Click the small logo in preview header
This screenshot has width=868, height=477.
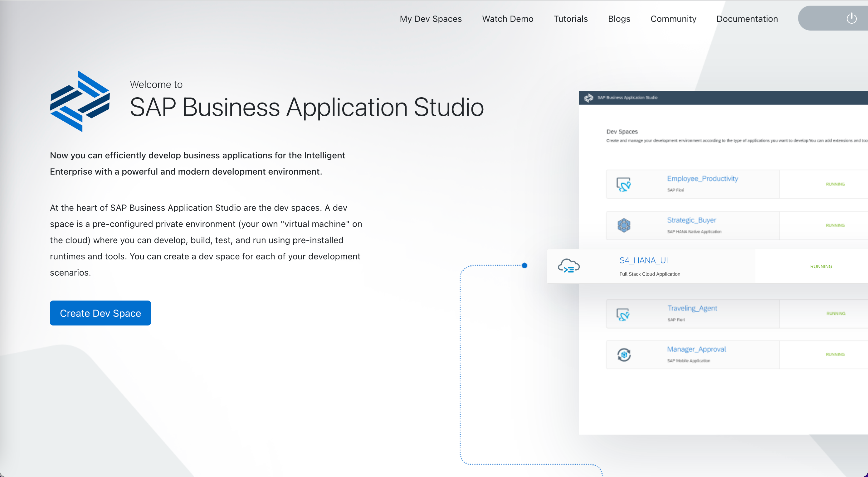coord(588,98)
